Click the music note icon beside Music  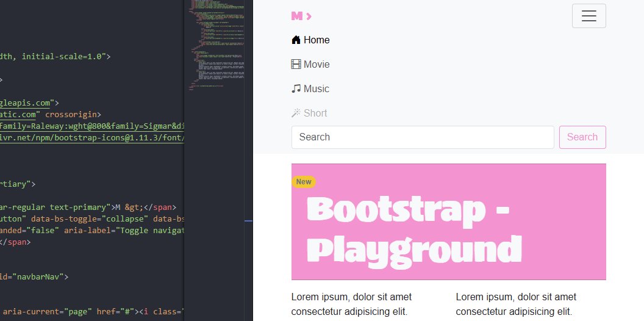click(296, 88)
